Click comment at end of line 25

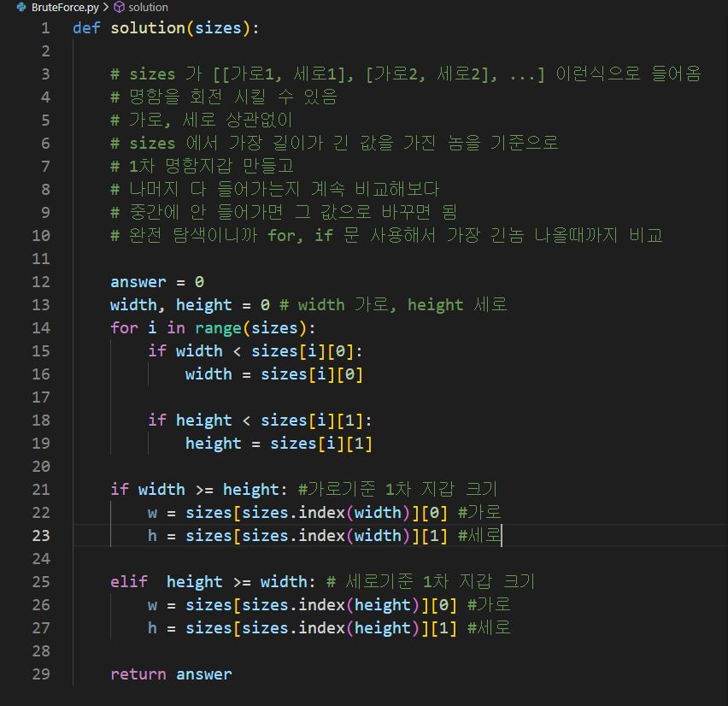(x=431, y=581)
